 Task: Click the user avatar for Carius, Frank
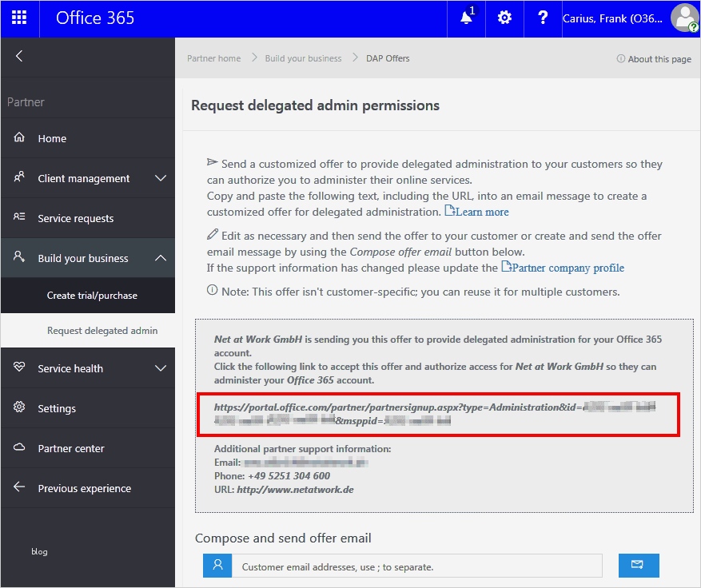pos(683,18)
